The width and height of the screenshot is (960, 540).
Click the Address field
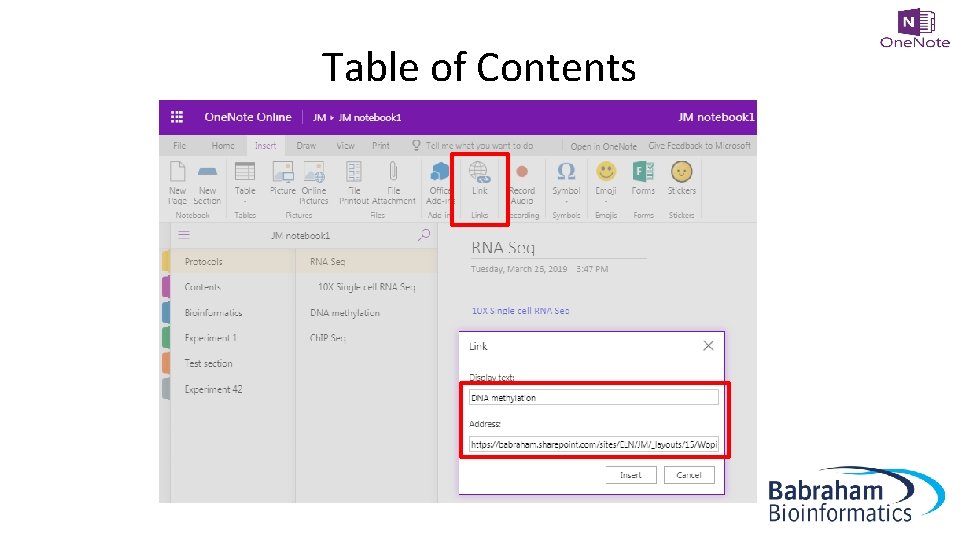(593, 444)
